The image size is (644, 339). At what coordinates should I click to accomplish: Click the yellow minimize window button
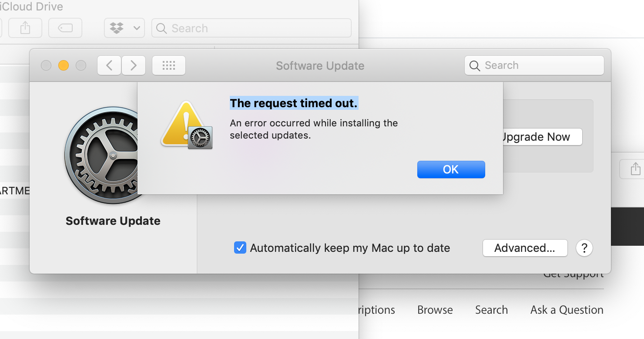click(64, 66)
